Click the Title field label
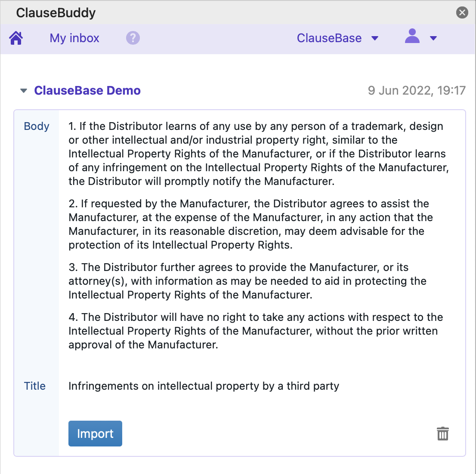 coord(35,386)
